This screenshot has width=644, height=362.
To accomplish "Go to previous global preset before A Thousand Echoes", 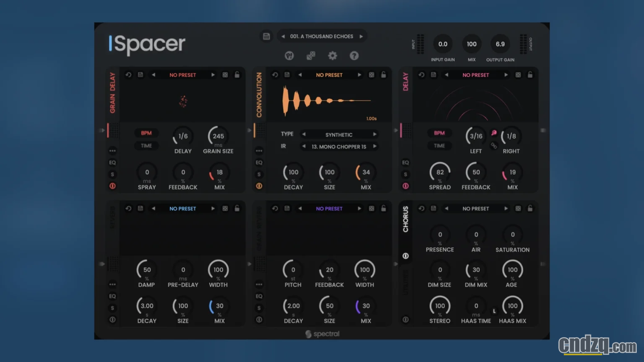I will point(283,36).
